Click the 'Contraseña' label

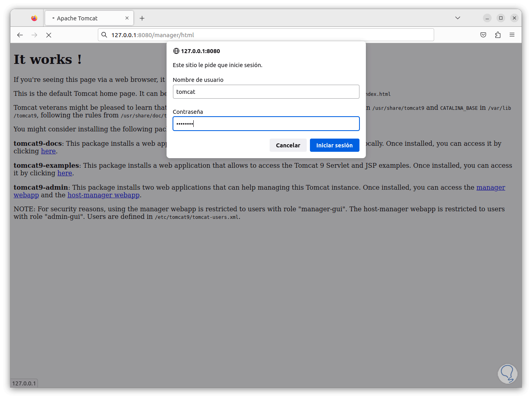point(188,112)
